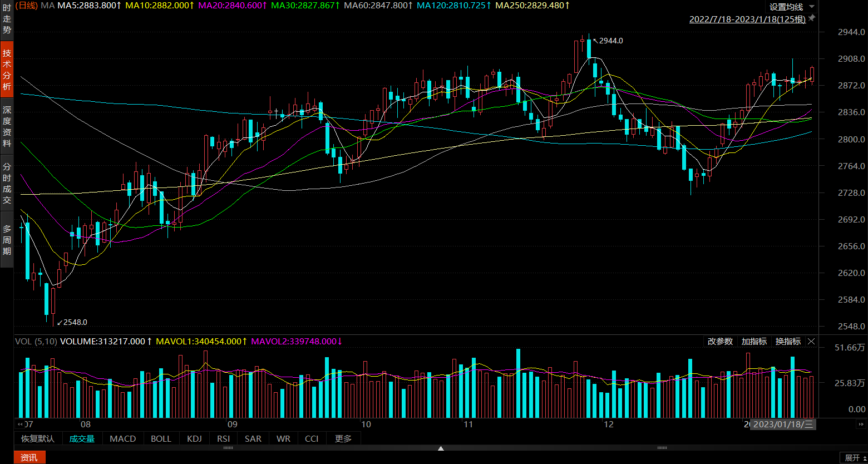Pin the chart date range
The height and width of the screenshot is (464, 868).
point(812,18)
